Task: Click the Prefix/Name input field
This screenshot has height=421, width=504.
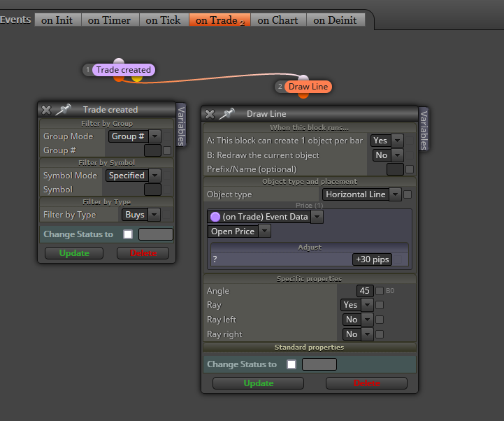Action: point(395,169)
